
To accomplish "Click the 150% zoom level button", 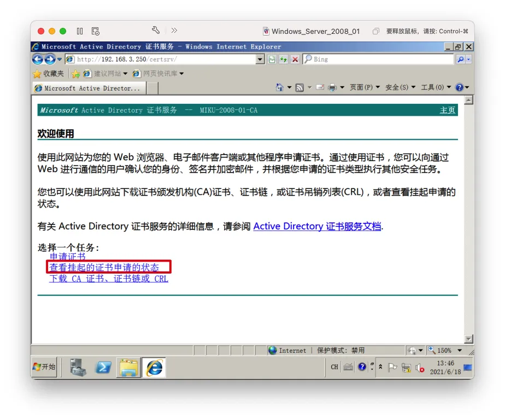I will pos(440,350).
